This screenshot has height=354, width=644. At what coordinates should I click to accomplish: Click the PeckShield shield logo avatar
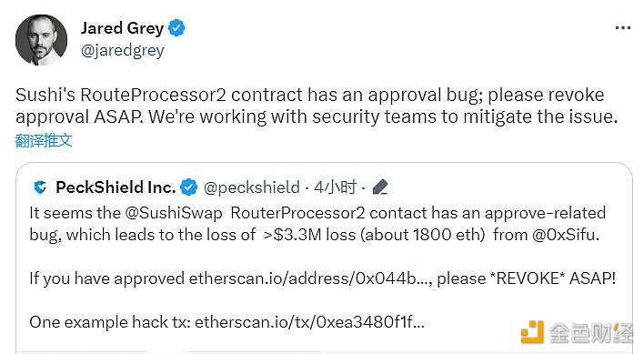tap(40, 187)
